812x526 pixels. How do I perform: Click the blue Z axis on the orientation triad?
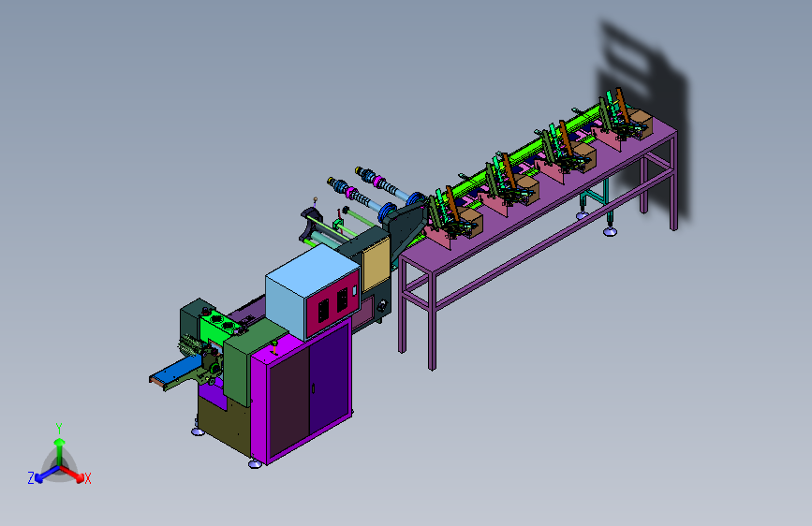coord(46,474)
